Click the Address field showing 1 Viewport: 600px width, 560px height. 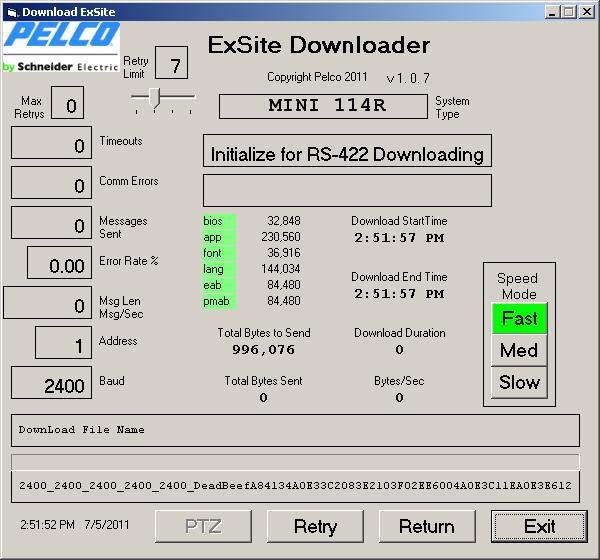pos(64,343)
